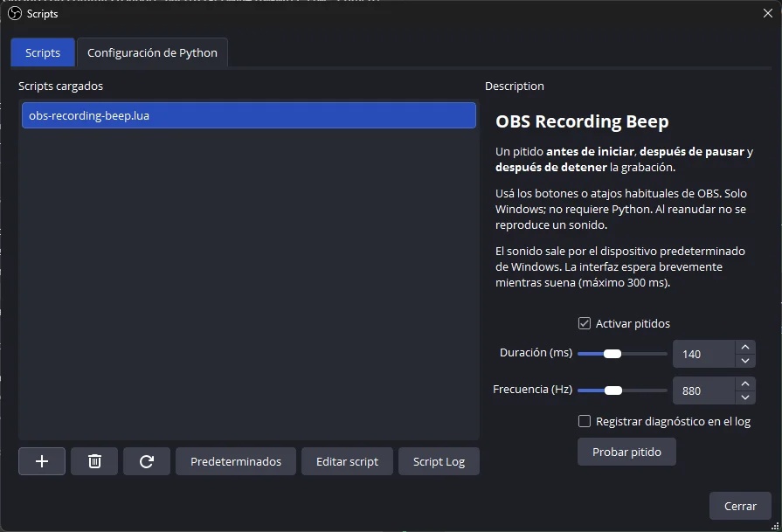782x532 pixels.
Task: Click the Description label
Action: pyautogui.click(x=514, y=86)
